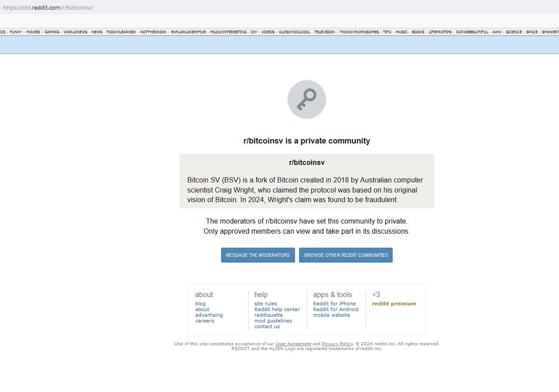Visit the TODAYILEARNED subreddit link

pyautogui.click(x=121, y=32)
